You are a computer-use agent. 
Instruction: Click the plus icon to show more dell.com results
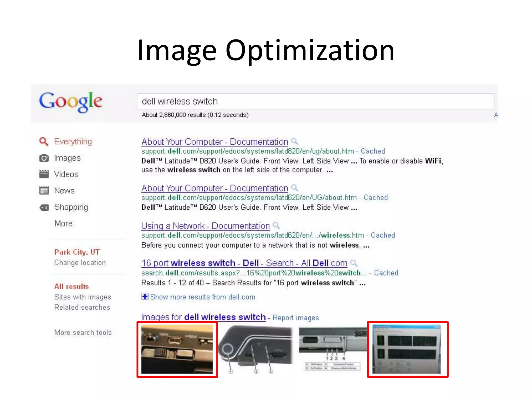pyautogui.click(x=145, y=297)
